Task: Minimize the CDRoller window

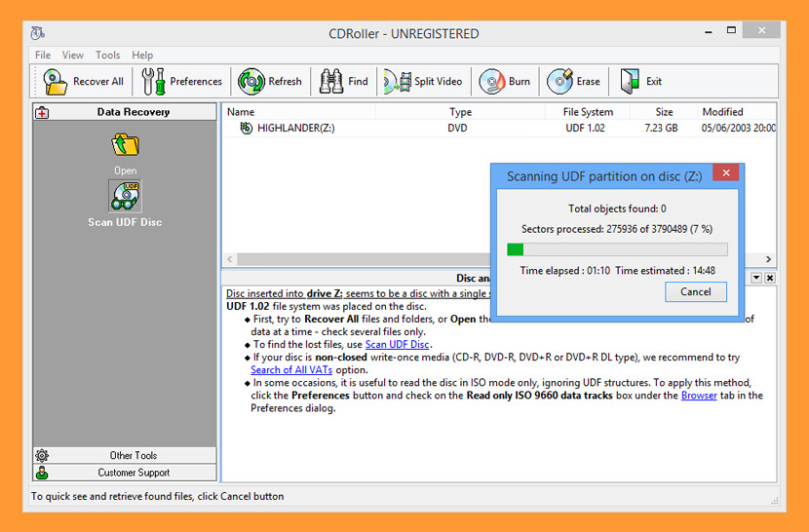Action: click(709, 31)
